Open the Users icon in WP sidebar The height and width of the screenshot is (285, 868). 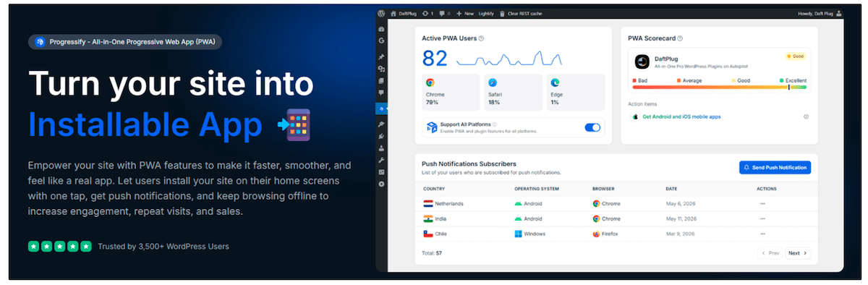click(381, 148)
